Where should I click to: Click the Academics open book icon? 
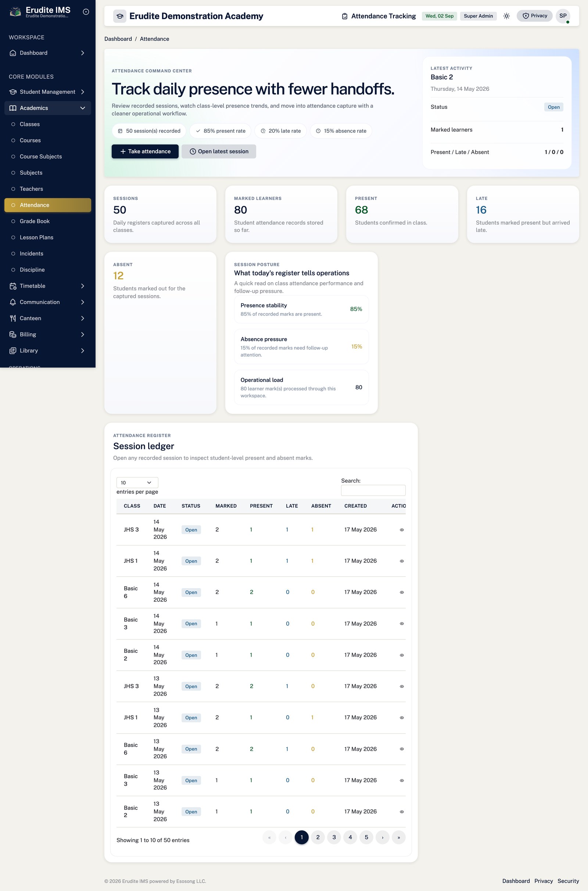coord(13,108)
